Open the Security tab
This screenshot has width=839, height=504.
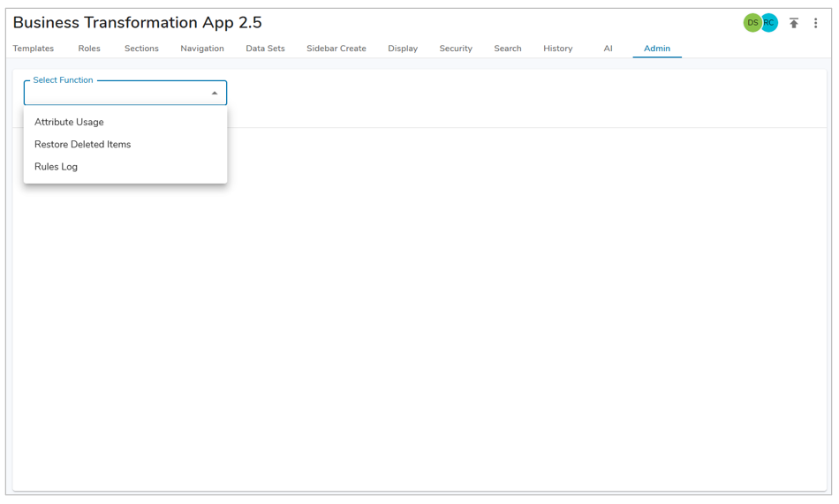point(456,49)
